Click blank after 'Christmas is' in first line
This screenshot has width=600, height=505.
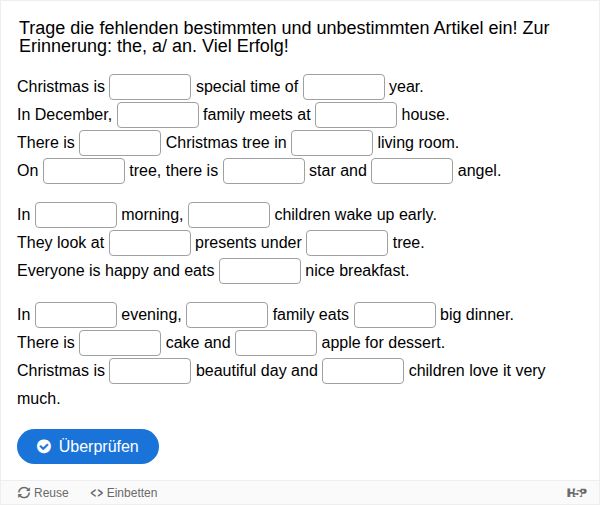pos(150,87)
